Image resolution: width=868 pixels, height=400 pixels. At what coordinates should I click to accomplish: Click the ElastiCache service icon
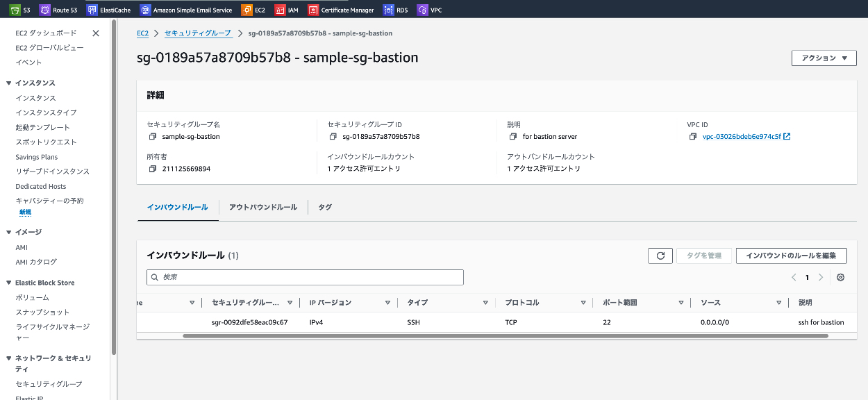point(92,10)
